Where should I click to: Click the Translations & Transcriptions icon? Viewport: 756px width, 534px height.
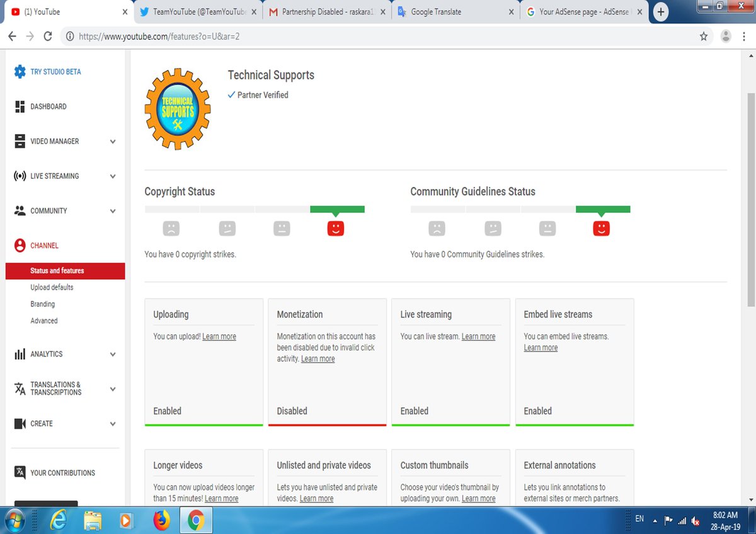[20, 389]
